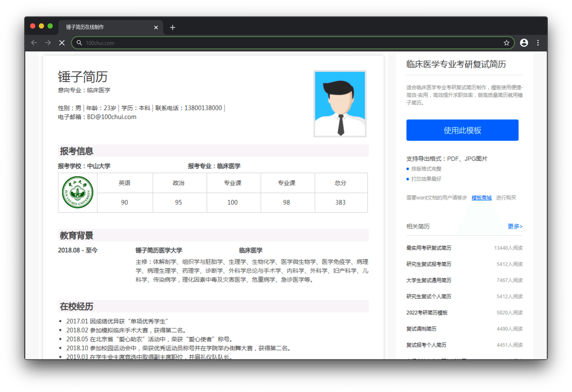Select the 锤子简历在线制作 tab
Screen dimensions: 572x392
[111, 27]
